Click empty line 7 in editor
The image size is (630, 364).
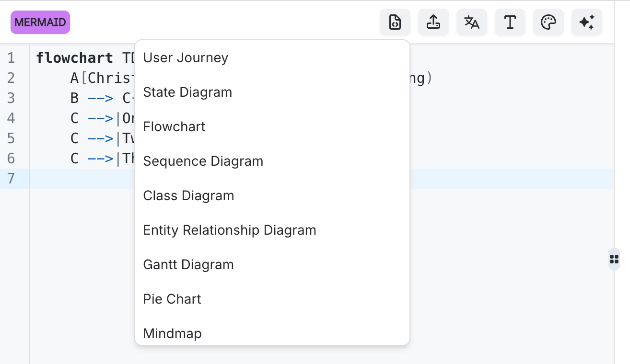512,179
